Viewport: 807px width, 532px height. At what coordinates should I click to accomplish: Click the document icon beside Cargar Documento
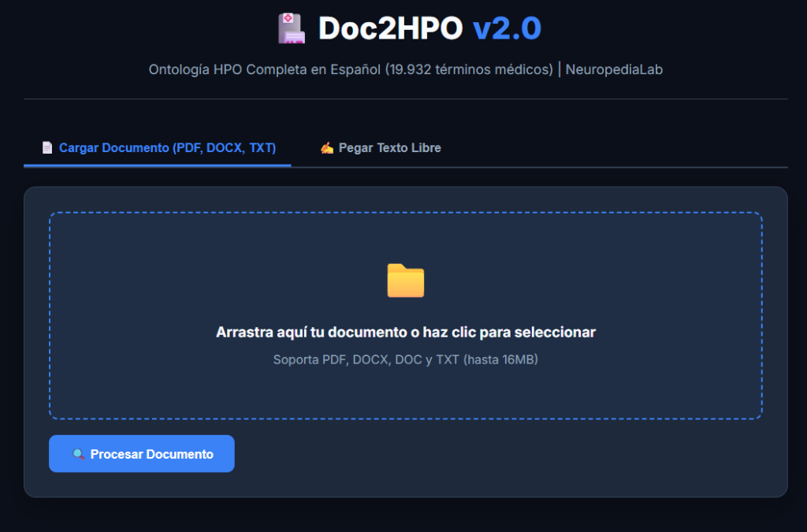click(x=47, y=147)
